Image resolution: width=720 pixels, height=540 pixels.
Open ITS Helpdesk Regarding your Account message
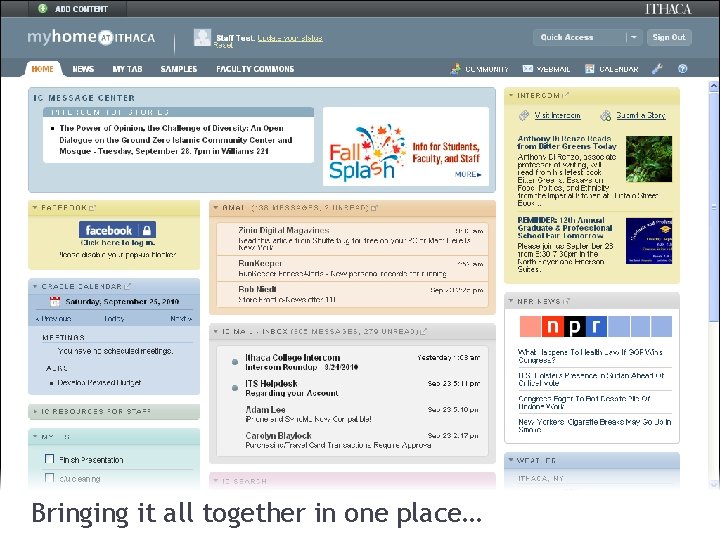tap(352, 388)
